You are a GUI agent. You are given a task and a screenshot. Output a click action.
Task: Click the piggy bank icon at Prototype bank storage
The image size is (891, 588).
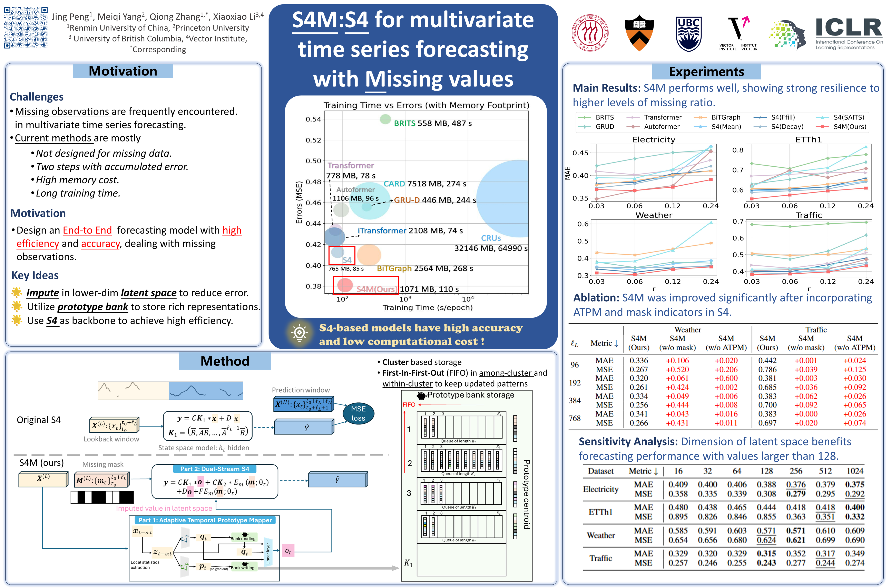coord(421,396)
